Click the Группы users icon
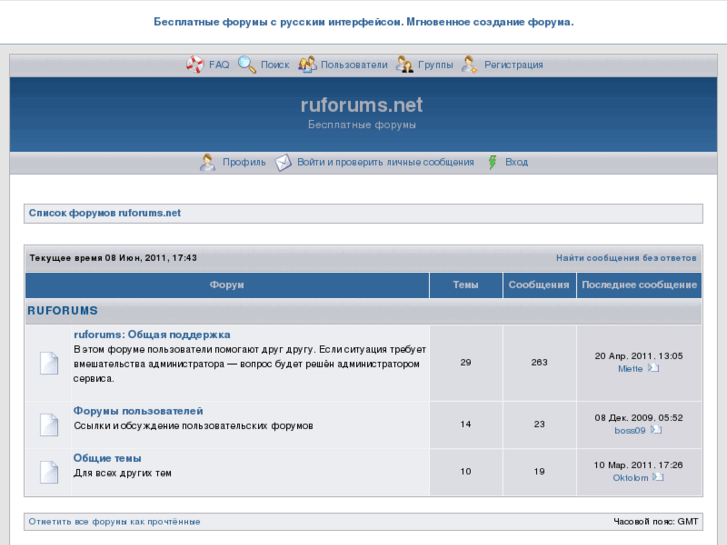 (x=404, y=64)
